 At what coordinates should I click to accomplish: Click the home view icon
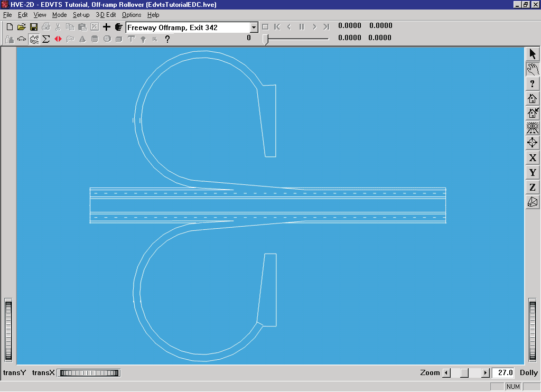533,99
